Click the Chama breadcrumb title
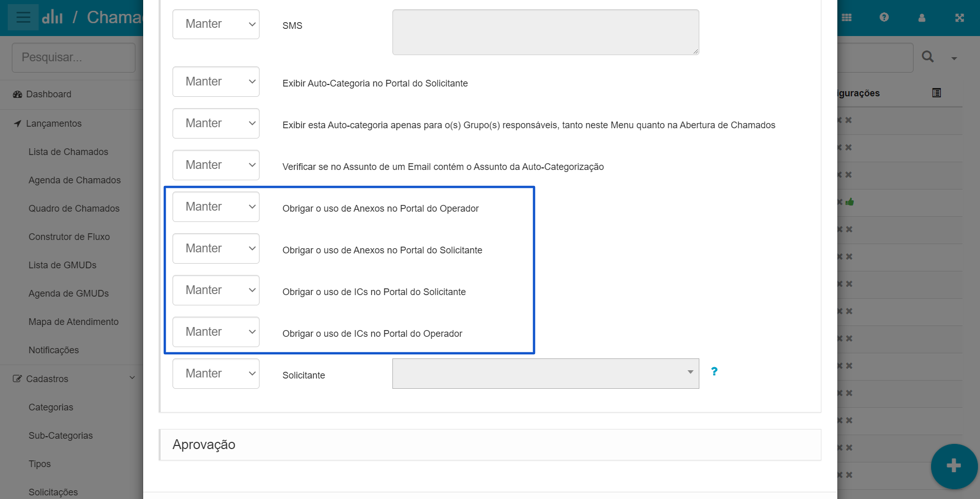Viewport: 980px width, 499px height. tap(114, 18)
